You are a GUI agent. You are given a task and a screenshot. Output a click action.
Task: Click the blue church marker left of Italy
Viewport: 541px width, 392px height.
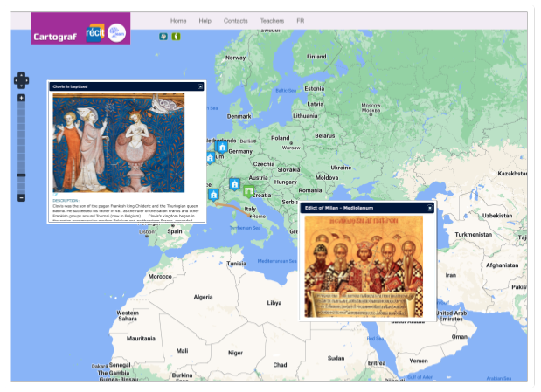click(213, 195)
